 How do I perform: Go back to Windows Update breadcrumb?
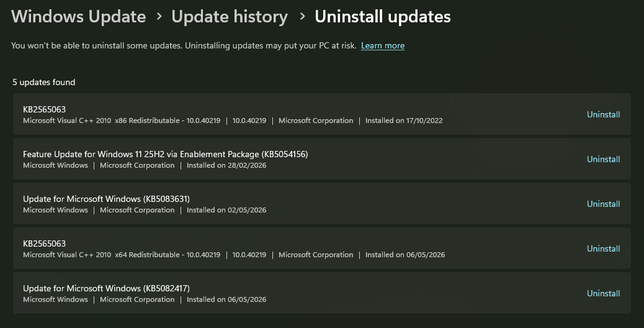click(x=78, y=17)
